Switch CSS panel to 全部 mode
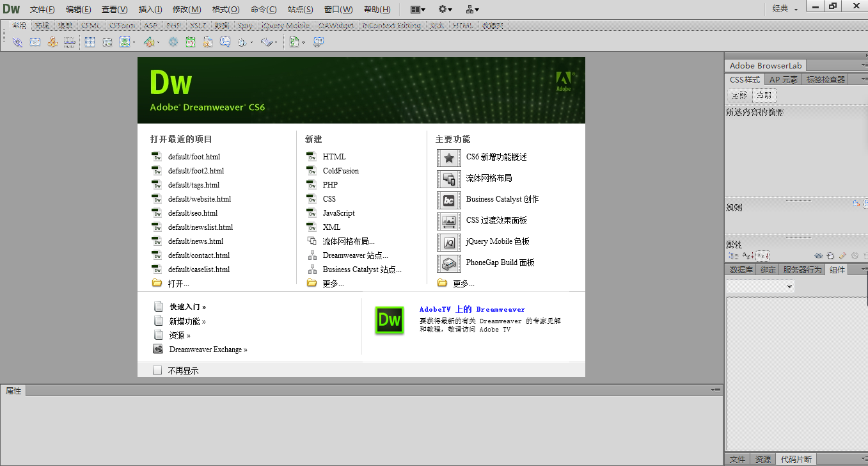 pyautogui.click(x=739, y=95)
